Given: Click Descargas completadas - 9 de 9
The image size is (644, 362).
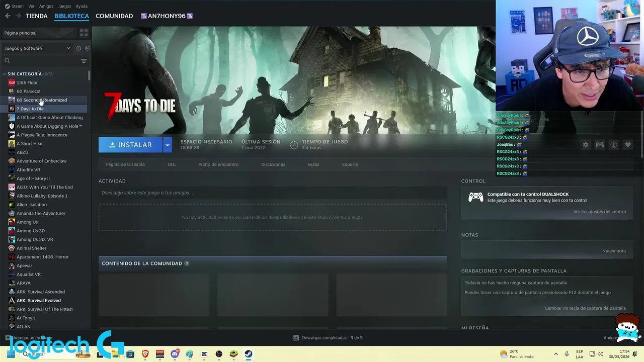Looking at the screenshot, I should [x=332, y=338].
